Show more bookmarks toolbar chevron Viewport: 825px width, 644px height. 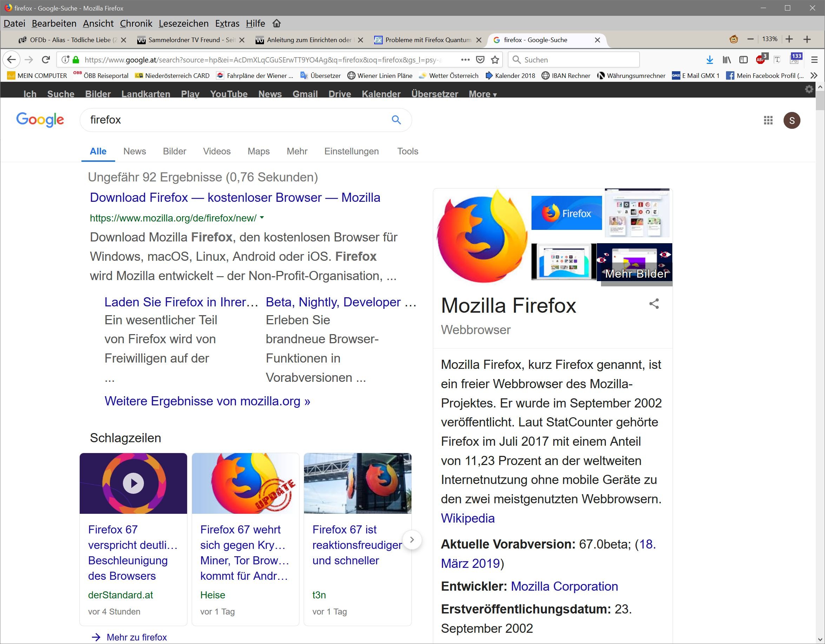pos(814,75)
